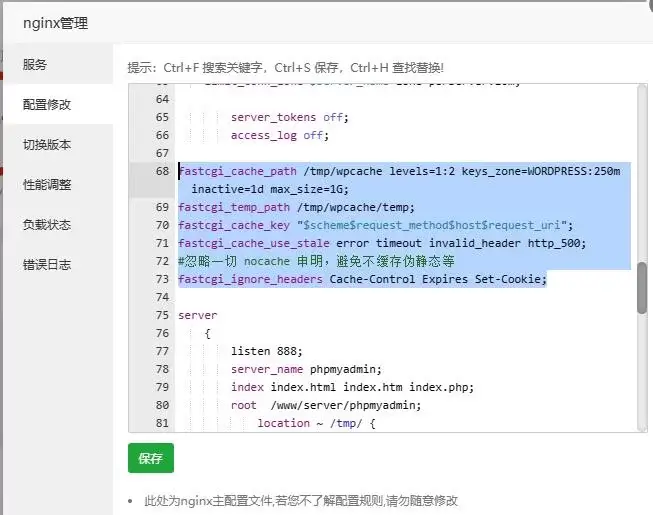The image size is (653, 515).
Task: Open the 性能调整 tab
Action: [x=47, y=184]
